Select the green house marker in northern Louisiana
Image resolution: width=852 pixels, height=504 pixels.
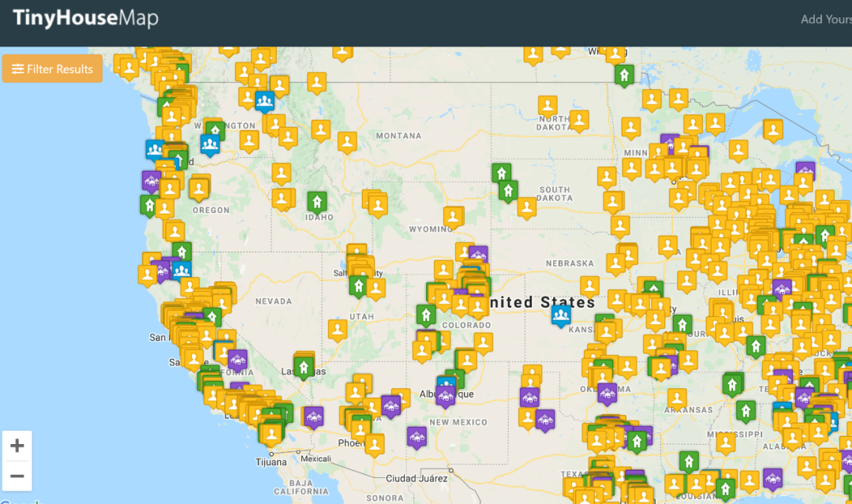pyautogui.click(x=689, y=461)
